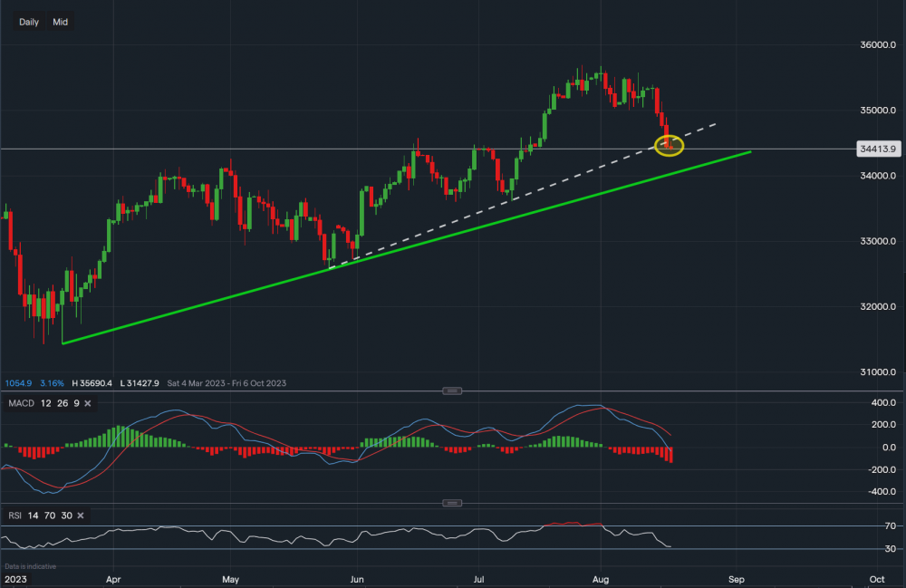The image size is (906, 588).
Task: Click the 2023 year label on time axis
Action: [x=15, y=577]
